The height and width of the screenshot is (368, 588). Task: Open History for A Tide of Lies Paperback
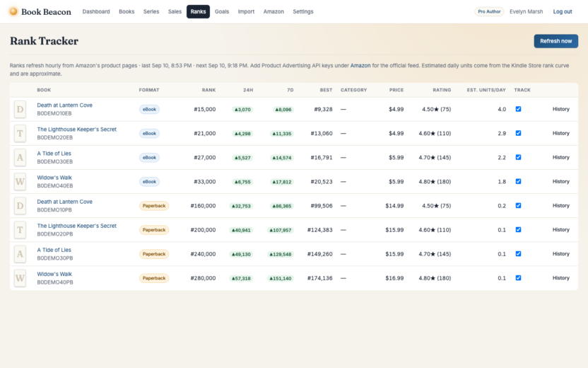pyautogui.click(x=560, y=254)
